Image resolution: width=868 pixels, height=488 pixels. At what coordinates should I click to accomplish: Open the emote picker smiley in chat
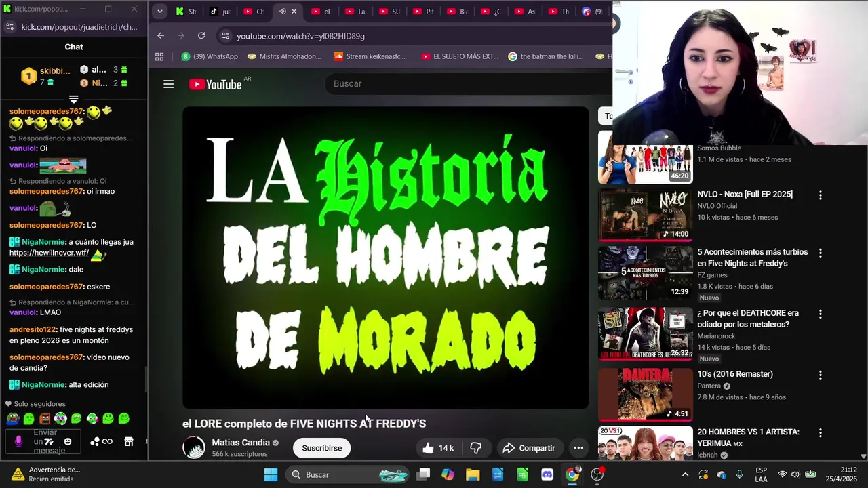pos(67,442)
